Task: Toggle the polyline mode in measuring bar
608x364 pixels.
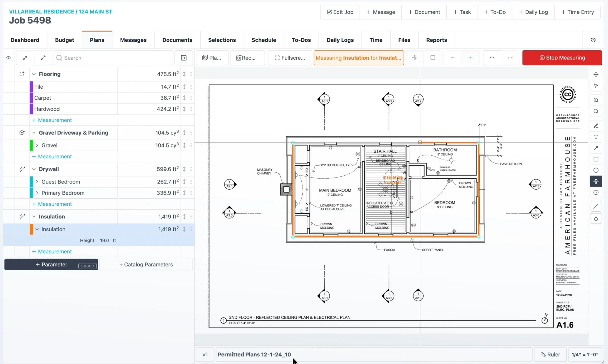Action: [x=415, y=58]
